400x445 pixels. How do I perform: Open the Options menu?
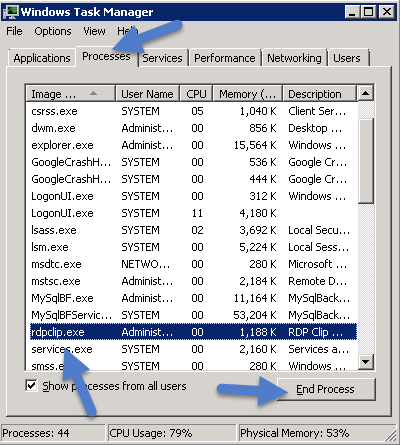point(53,31)
